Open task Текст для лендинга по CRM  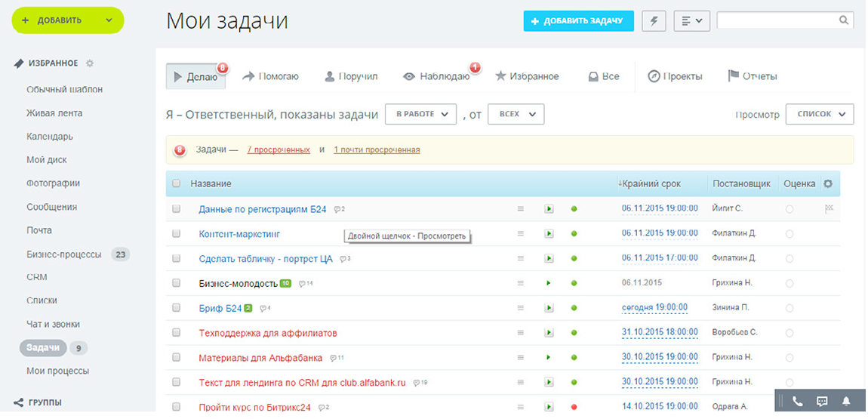(302, 383)
